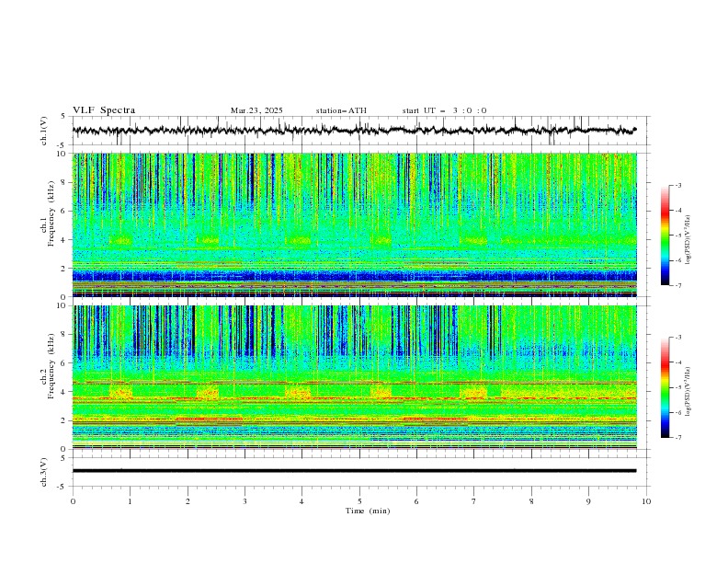Select the ch.2 "Frequency (kHz)" axis label

pyautogui.click(x=51, y=365)
